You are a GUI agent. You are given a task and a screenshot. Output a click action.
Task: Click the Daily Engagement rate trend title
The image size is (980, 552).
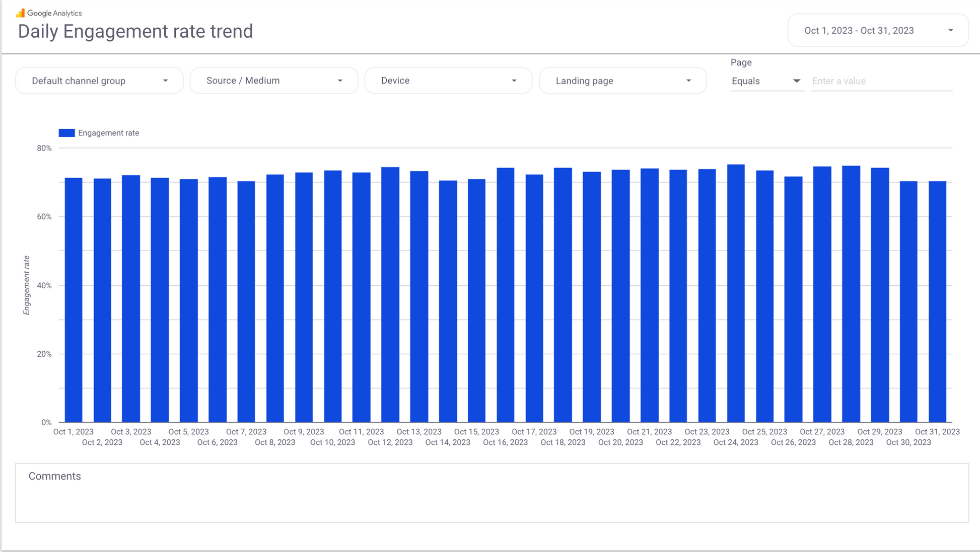pyautogui.click(x=135, y=31)
